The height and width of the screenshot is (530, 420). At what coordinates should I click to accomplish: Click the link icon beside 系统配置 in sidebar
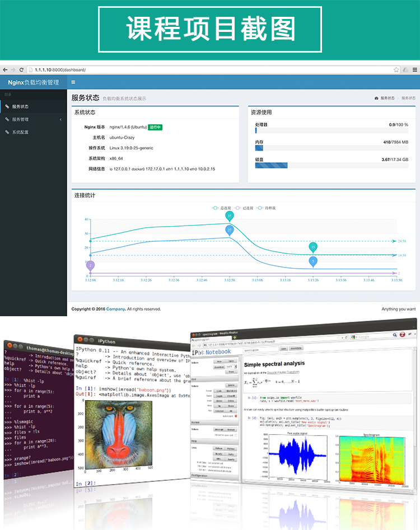[x=7, y=132]
